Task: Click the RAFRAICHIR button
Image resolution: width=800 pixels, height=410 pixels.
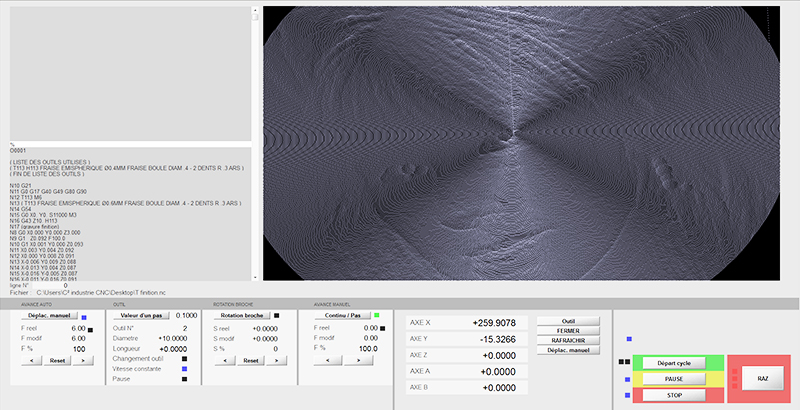Action: [x=568, y=341]
